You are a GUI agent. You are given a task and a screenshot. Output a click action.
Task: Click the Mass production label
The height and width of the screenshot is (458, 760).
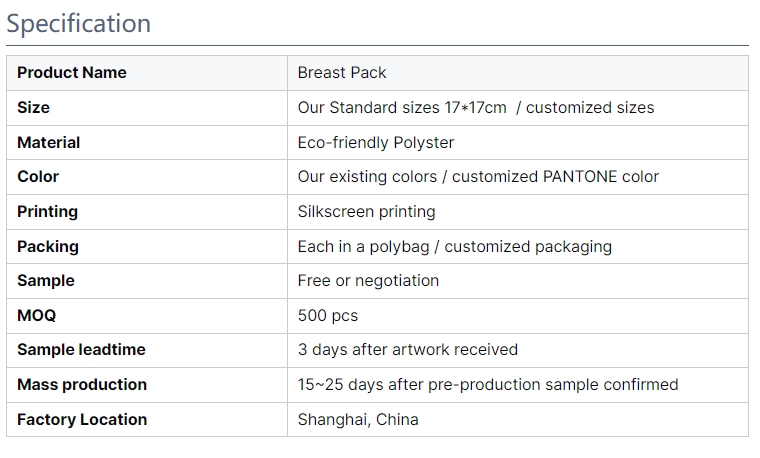82,385
